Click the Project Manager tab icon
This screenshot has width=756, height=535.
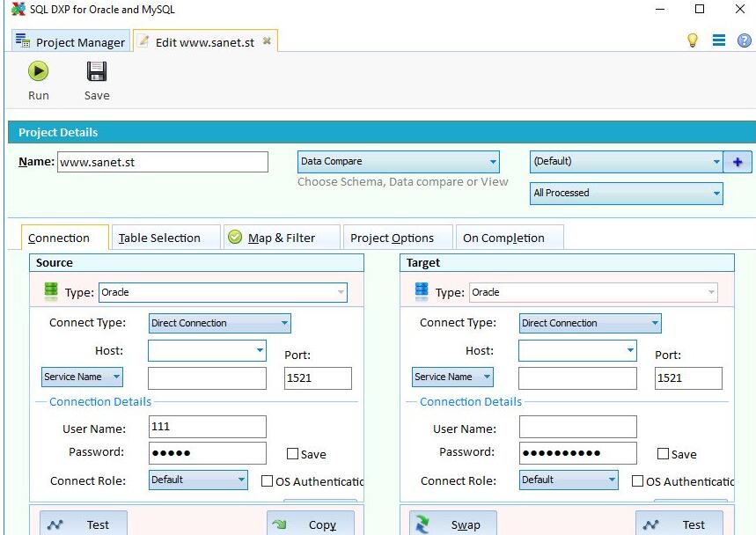[x=23, y=40]
